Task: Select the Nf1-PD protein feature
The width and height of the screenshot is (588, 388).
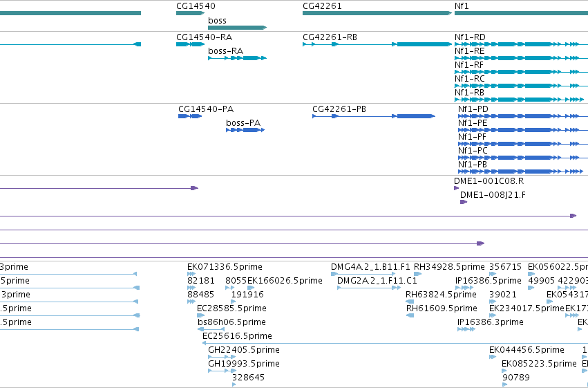Action: [x=523, y=116]
